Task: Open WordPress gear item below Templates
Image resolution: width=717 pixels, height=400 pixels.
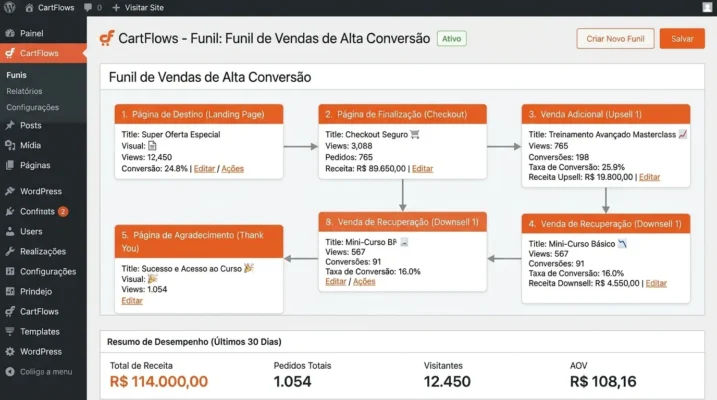Action: click(43, 352)
